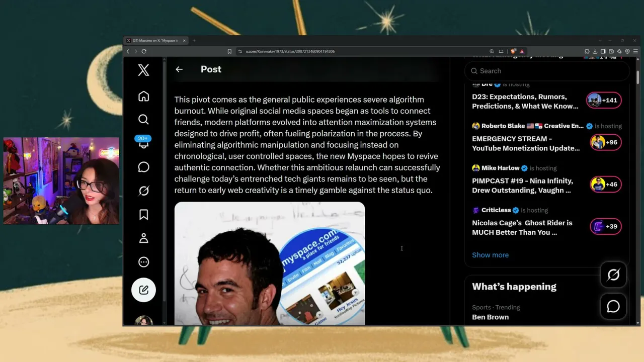The height and width of the screenshot is (362, 644).
Task: Open the browser downloads icon
Action: (595, 51)
